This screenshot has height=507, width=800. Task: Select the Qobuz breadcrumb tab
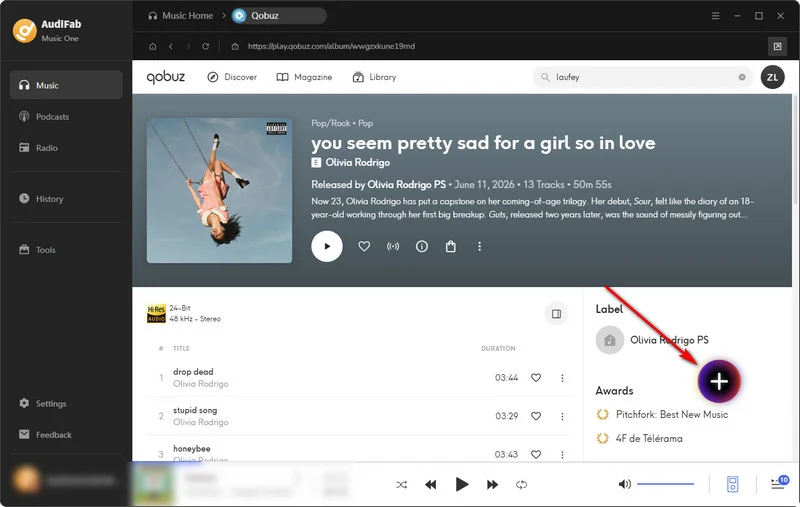279,16
